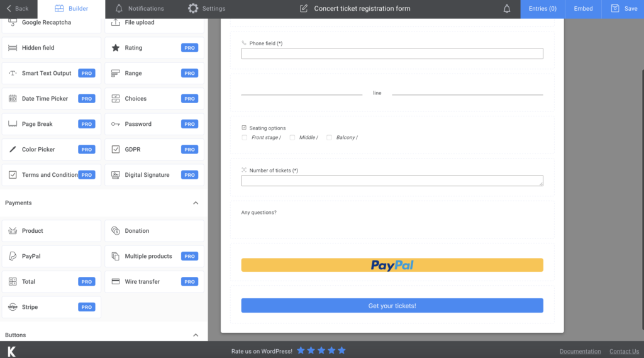Rate one star on WordPress
This screenshot has width=644, height=358.
pos(301,350)
